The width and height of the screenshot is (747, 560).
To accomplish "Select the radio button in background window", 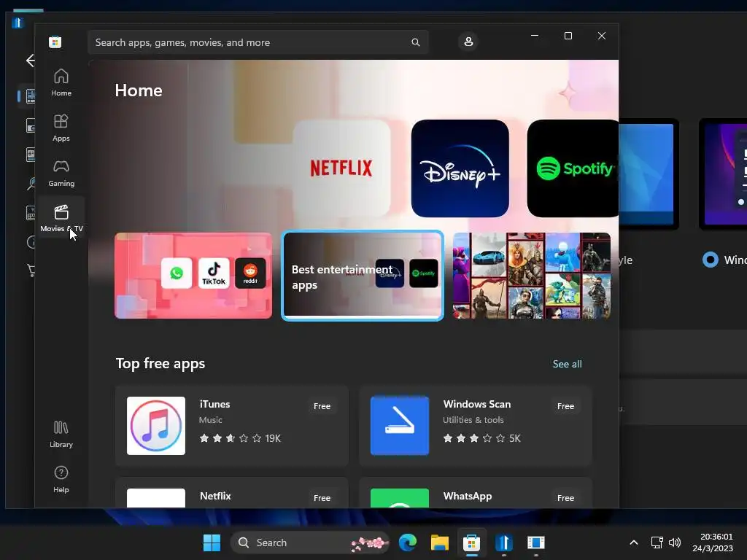I will [x=711, y=260].
